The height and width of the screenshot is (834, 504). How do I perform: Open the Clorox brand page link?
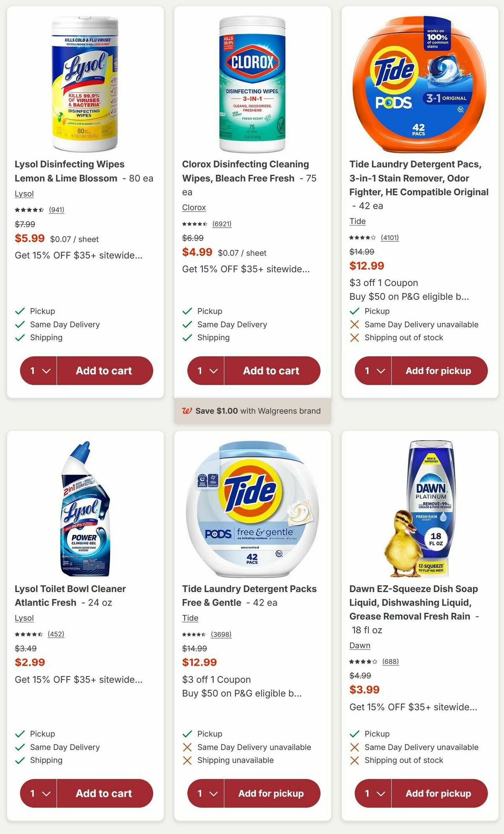click(x=193, y=207)
